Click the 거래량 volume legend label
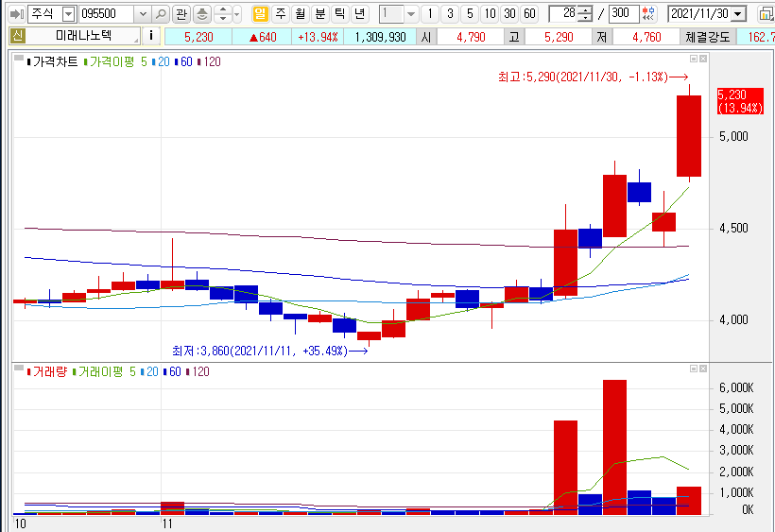 coord(47,372)
